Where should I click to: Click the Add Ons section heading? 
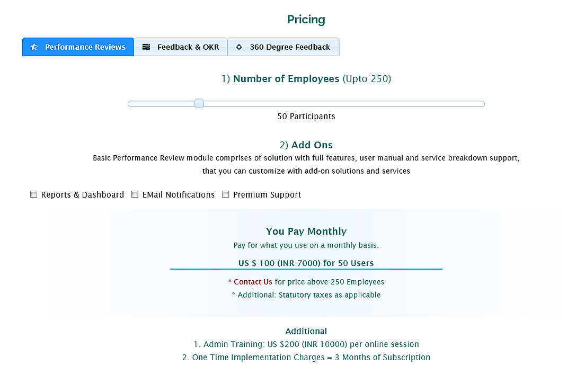[x=306, y=145]
